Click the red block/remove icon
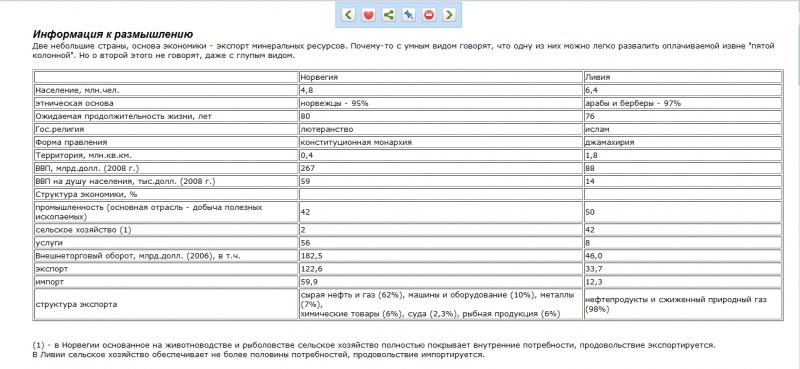The image size is (800, 369). [x=429, y=15]
